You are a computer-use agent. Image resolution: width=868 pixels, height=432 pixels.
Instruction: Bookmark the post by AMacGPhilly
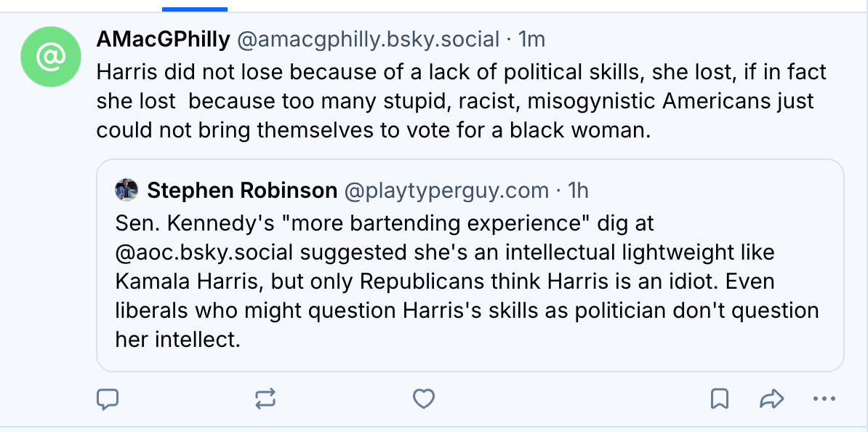pos(720,398)
